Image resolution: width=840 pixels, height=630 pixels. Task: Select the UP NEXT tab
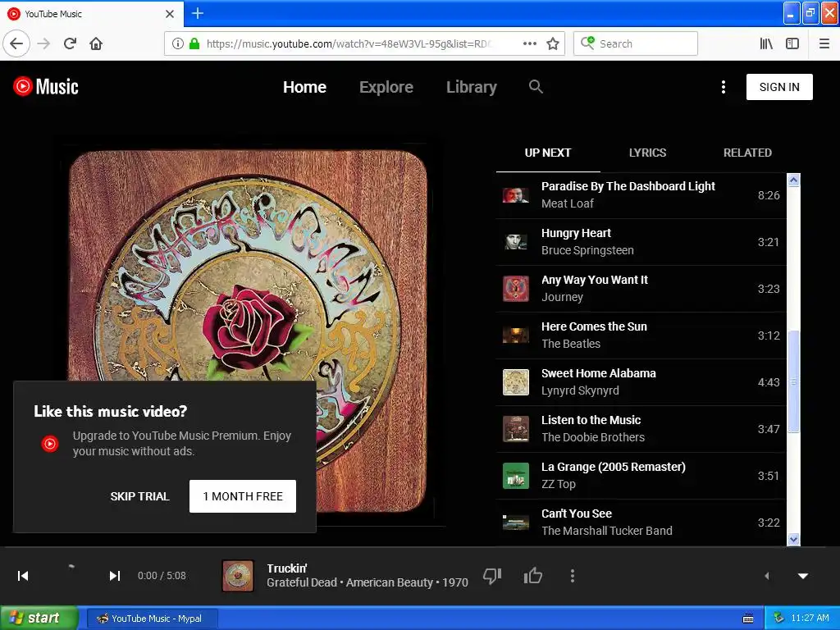coord(547,153)
